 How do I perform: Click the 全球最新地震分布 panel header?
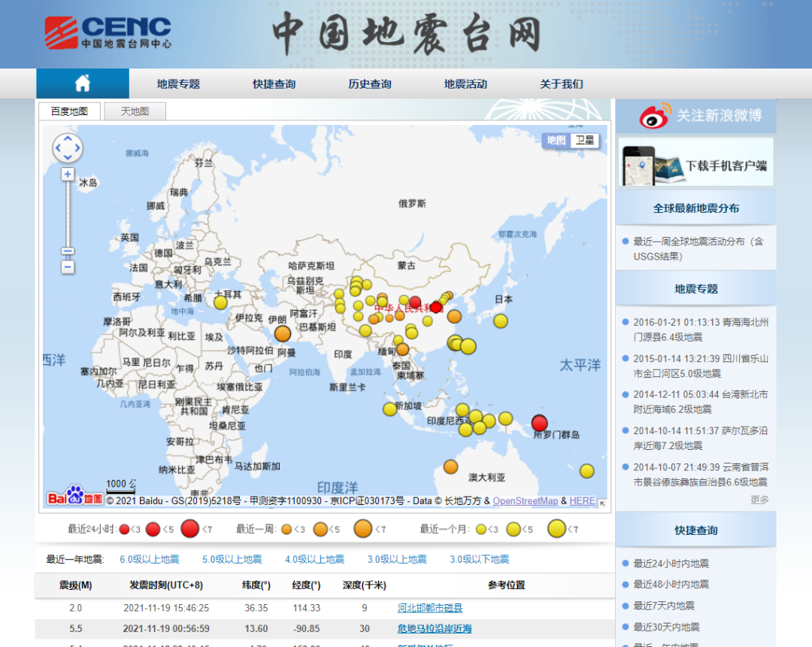click(x=696, y=208)
